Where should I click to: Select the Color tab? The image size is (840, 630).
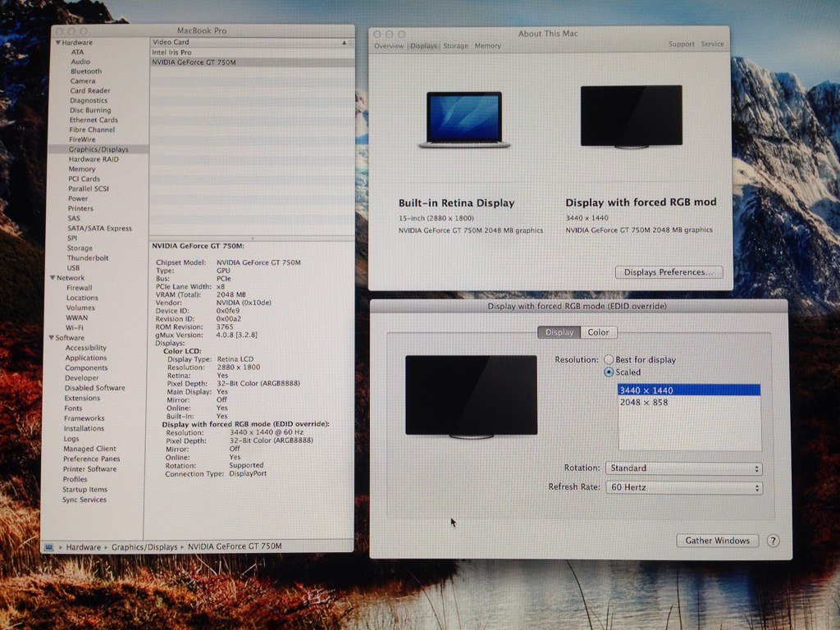(x=598, y=332)
